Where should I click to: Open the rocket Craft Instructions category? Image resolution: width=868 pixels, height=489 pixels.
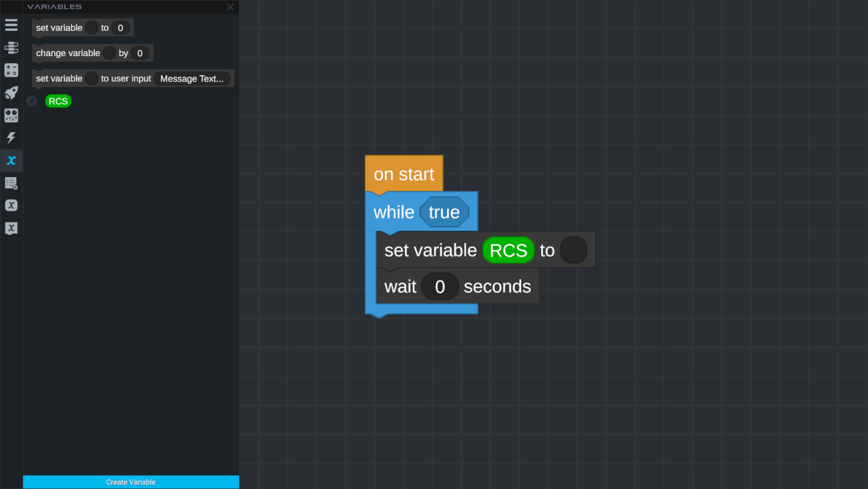[x=11, y=93]
